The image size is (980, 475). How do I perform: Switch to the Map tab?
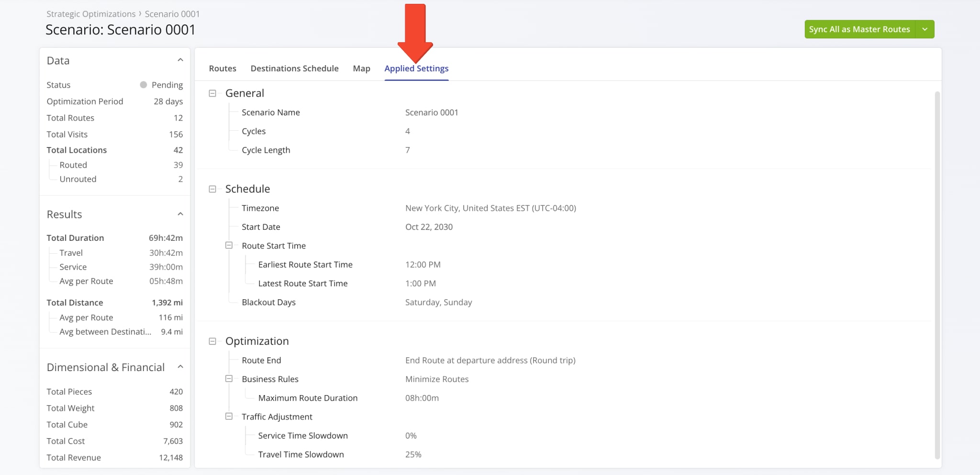point(361,68)
